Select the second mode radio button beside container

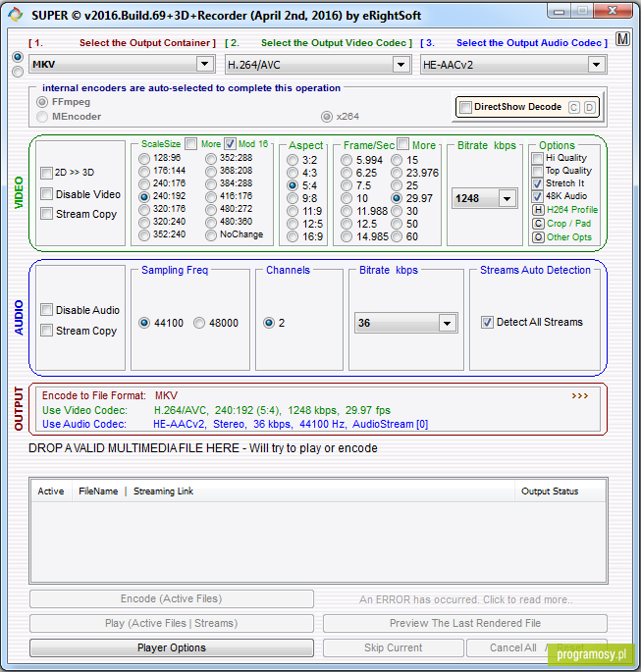(18, 72)
